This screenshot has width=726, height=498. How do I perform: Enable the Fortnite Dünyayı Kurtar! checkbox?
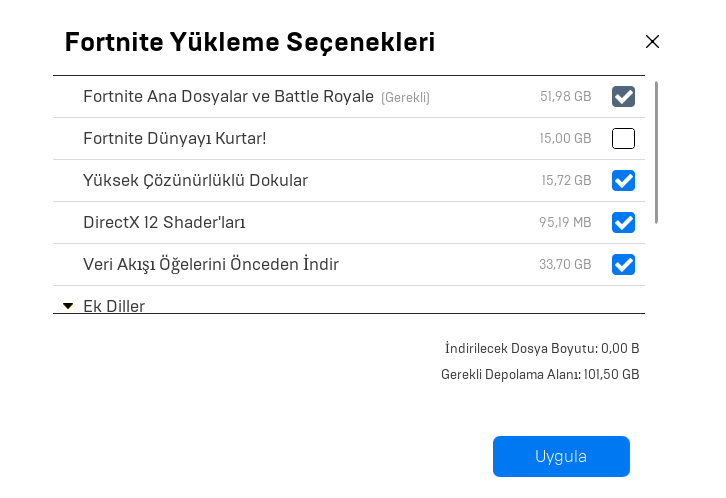pos(624,139)
